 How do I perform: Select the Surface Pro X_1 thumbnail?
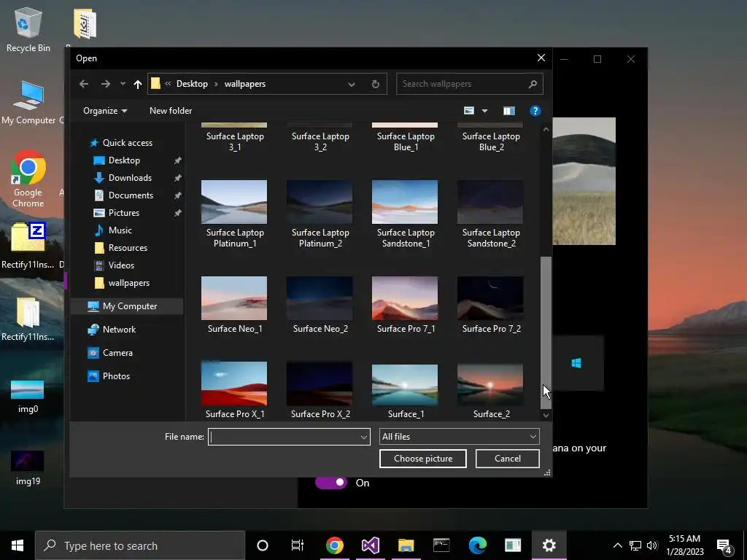tap(234, 384)
